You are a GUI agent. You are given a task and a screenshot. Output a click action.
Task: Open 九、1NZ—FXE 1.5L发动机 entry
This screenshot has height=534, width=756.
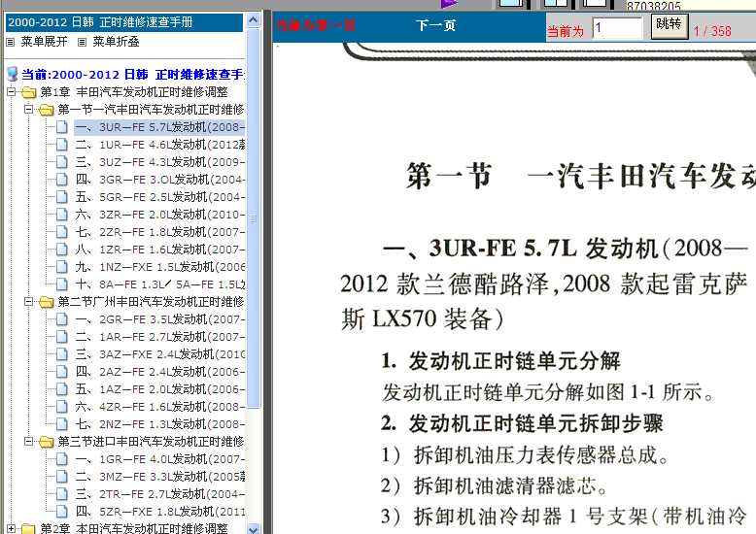tap(159, 267)
